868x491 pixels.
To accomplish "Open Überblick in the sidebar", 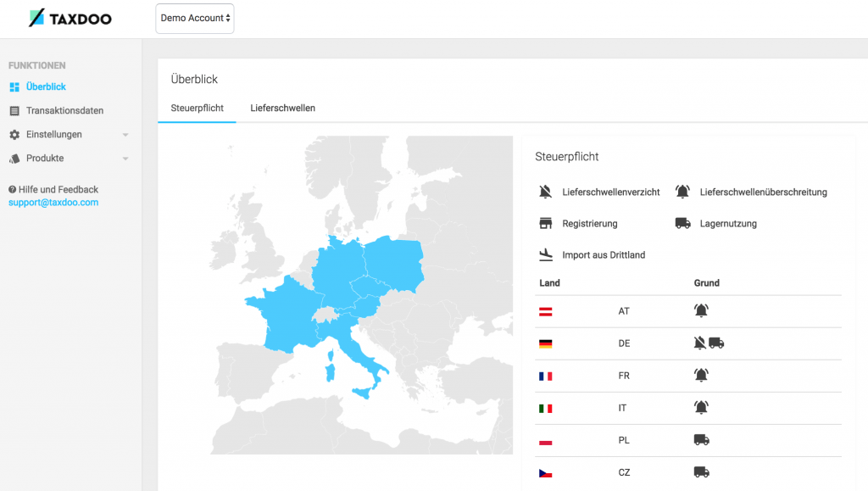I will [46, 86].
